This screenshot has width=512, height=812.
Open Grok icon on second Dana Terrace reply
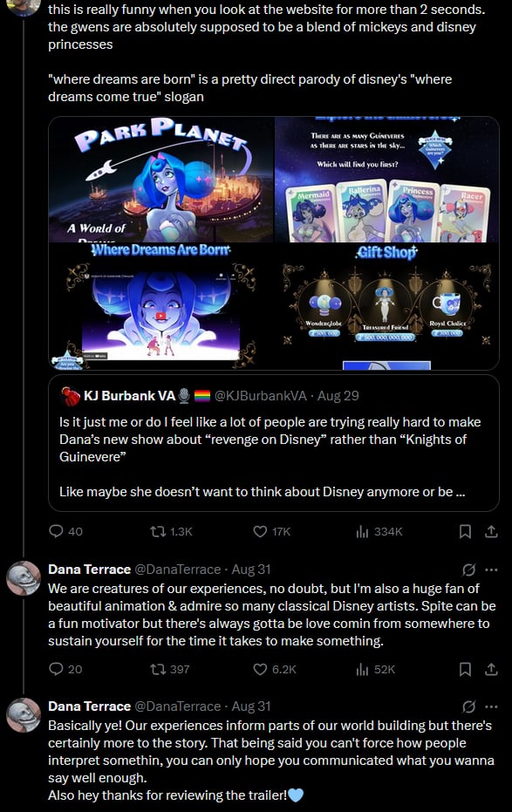click(x=469, y=706)
